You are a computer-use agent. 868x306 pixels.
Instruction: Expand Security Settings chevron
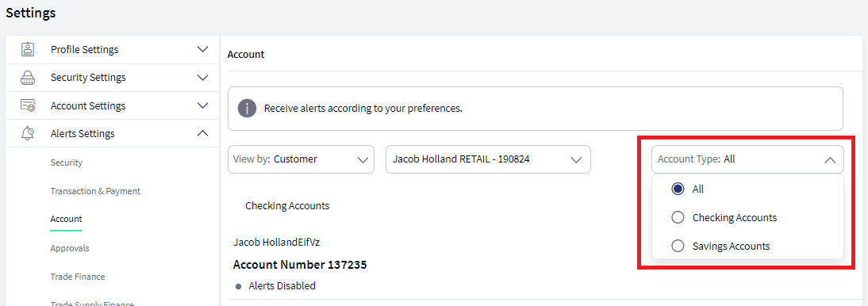click(x=202, y=78)
